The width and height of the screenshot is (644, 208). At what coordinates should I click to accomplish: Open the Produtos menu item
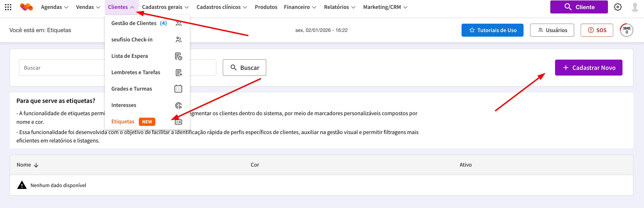(x=266, y=7)
